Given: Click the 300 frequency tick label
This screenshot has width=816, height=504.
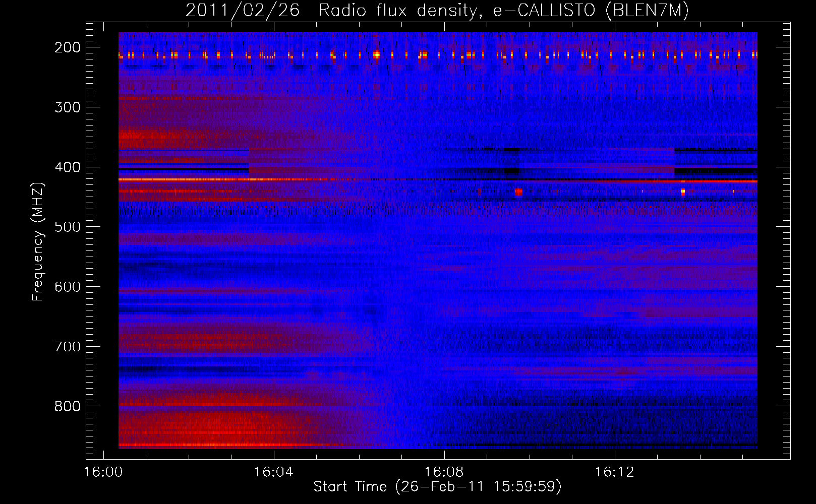Looking at the screenshot, I should 68,107.
